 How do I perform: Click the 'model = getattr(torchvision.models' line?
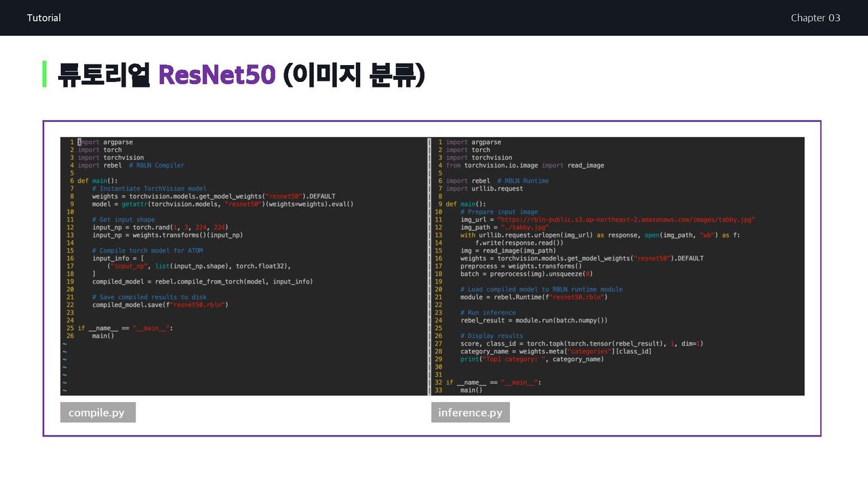[223, 204]
